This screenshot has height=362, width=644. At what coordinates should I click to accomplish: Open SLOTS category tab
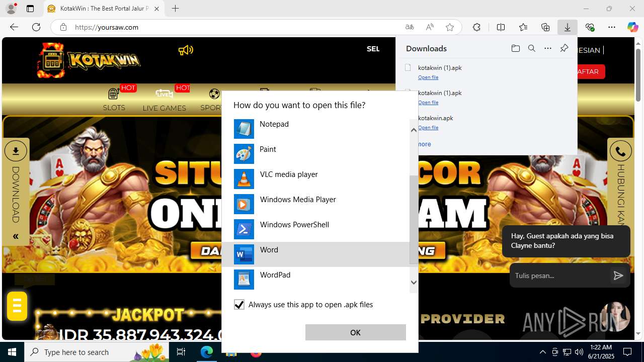(x=114, y=100)
